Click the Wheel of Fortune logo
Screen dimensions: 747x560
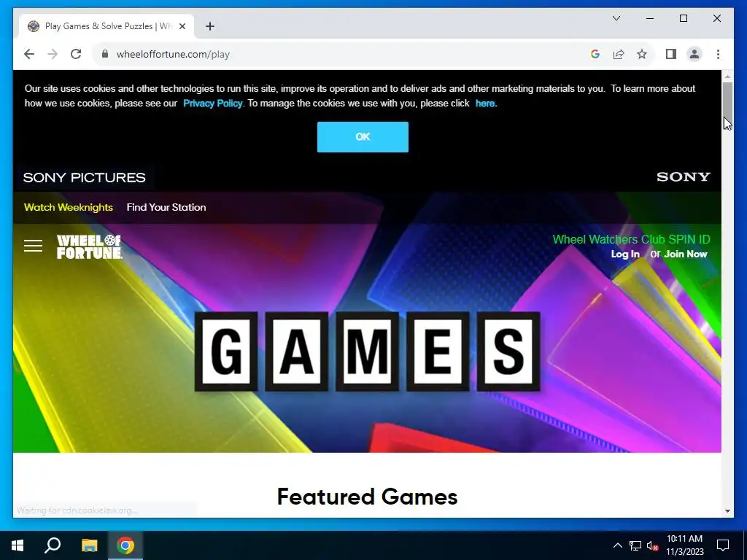tap(89, 246)
